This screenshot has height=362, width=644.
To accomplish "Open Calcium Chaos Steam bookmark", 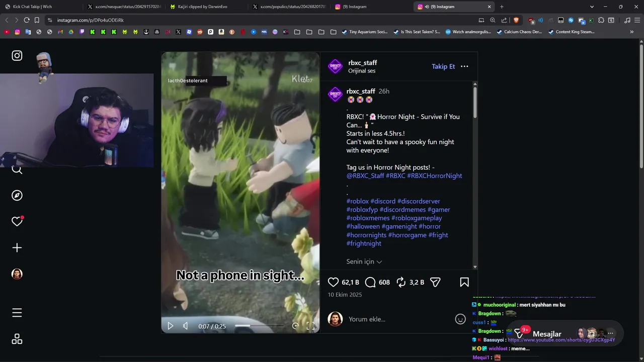I will [519, 32].
